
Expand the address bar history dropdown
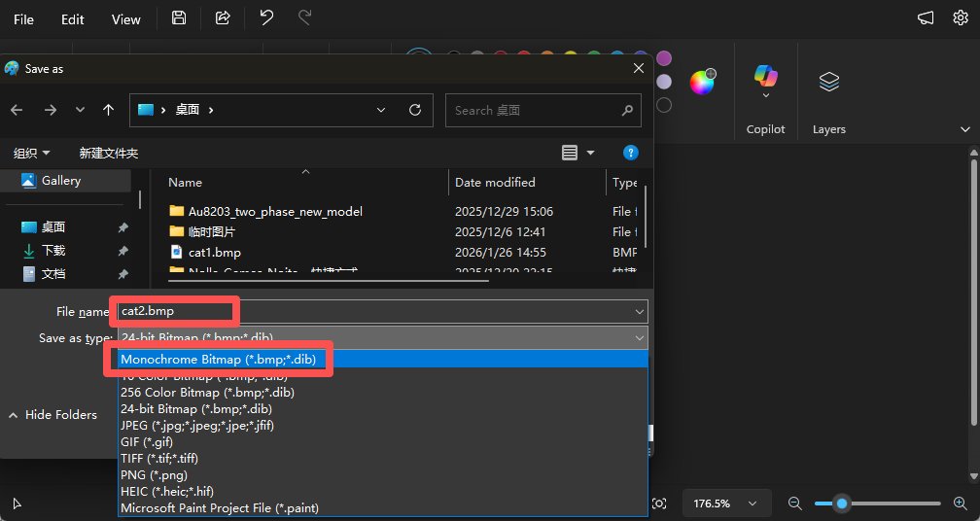pyautogui.click(x=381, y=110)
